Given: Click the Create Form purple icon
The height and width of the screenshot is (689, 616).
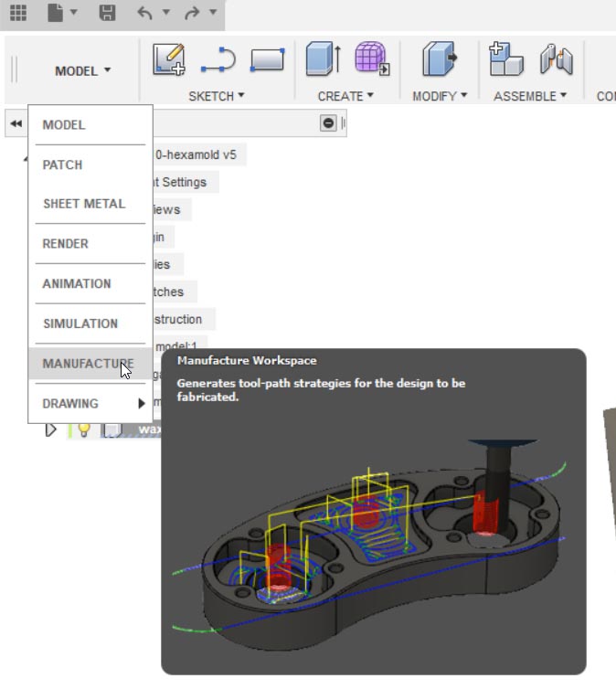Looking at the screenshot, I should point(372,58).
